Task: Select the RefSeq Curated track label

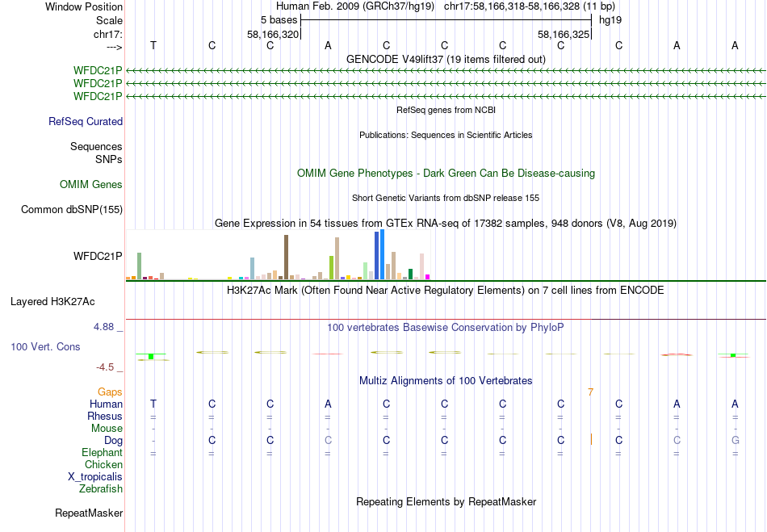Action: pyautogui.click(x=85, y=121)
